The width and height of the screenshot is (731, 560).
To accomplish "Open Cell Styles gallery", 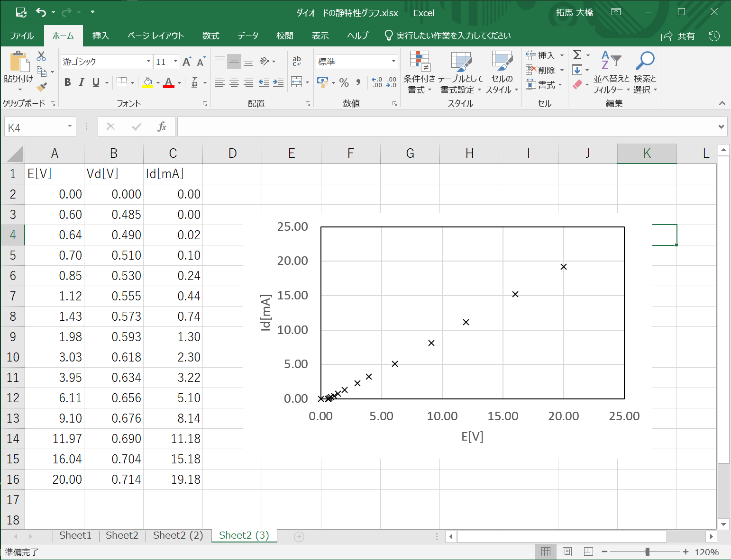I will (502, 72).
